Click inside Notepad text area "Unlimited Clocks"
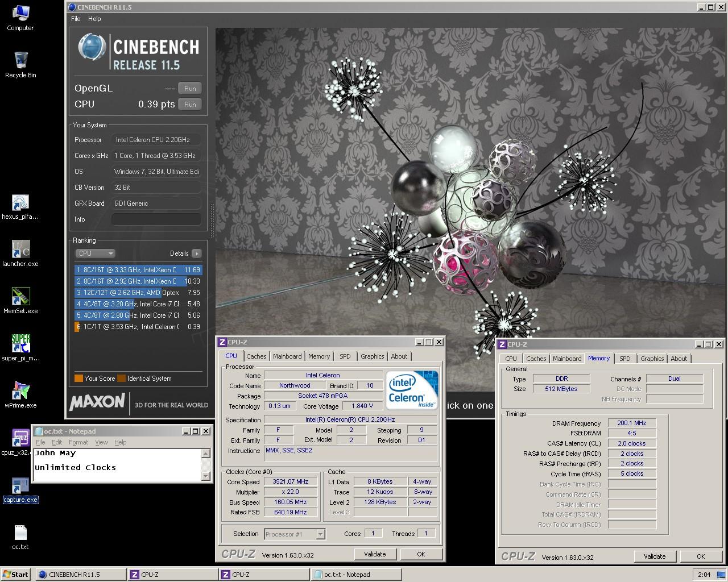The image size is (728, 582). tap(75, 467)
